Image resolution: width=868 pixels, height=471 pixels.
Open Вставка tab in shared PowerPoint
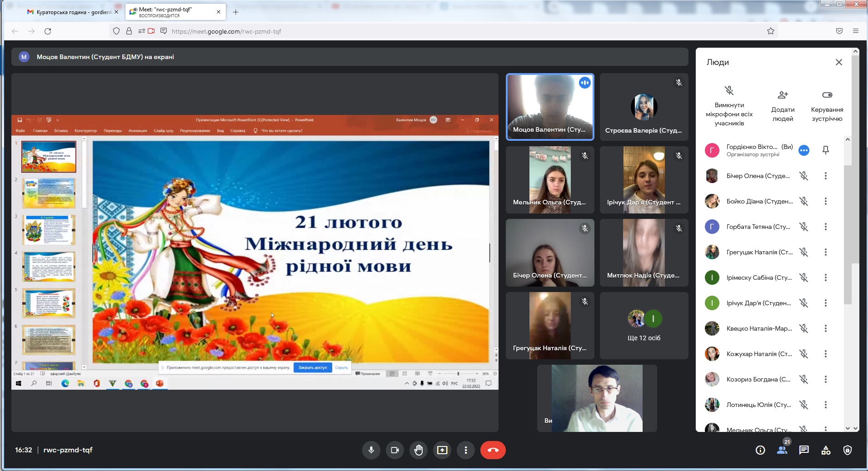[61, 131]
